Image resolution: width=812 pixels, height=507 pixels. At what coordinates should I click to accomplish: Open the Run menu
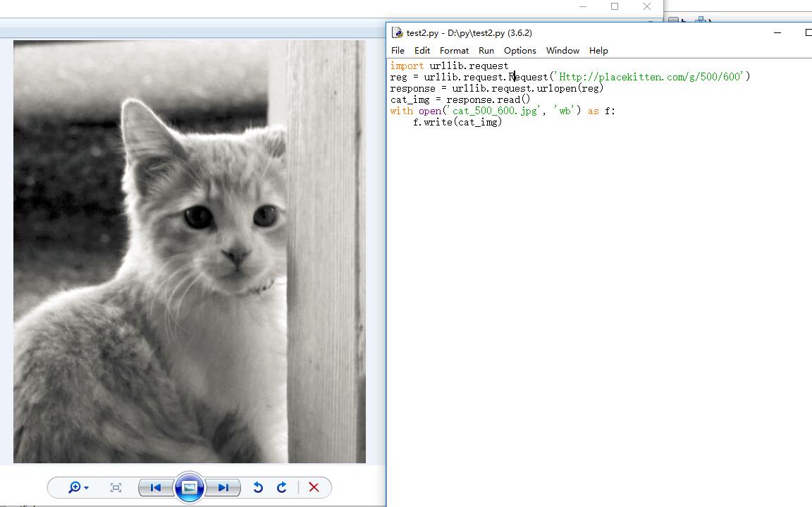(x=486, y=51)
